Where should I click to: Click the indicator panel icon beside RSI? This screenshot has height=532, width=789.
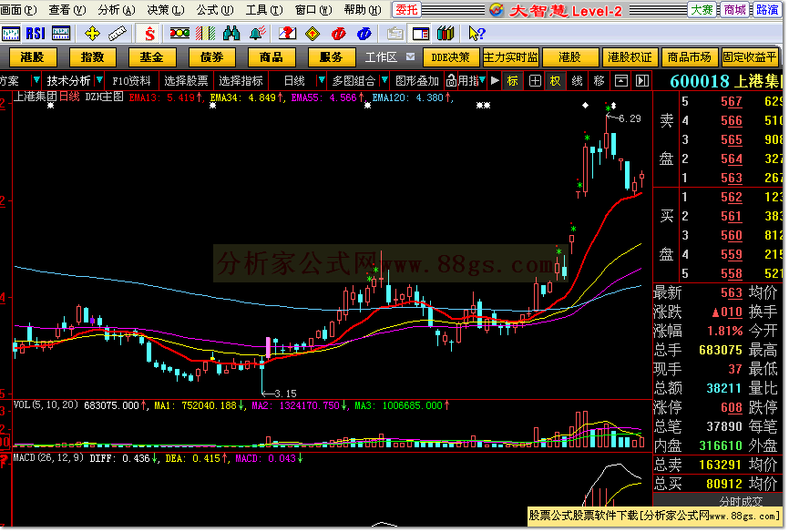tap(61, 34)
